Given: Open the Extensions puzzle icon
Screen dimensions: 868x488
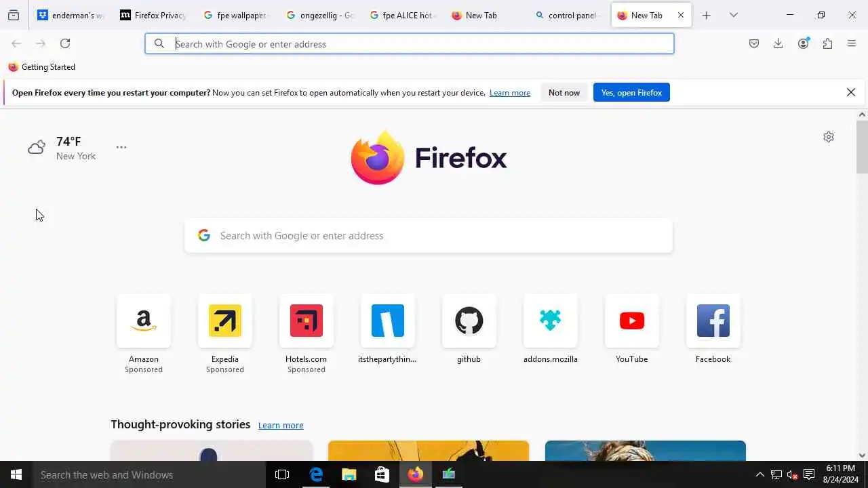Looking at the screenshot, I should point(827,43).
